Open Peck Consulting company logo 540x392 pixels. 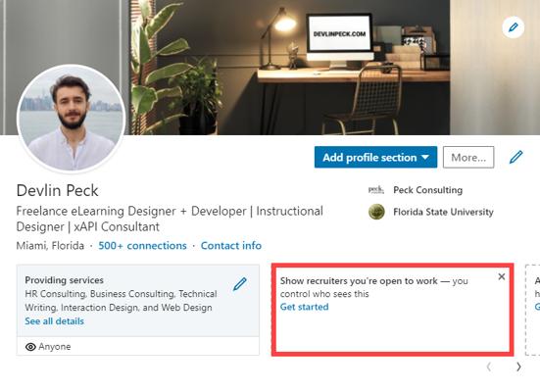coord(376,190)
